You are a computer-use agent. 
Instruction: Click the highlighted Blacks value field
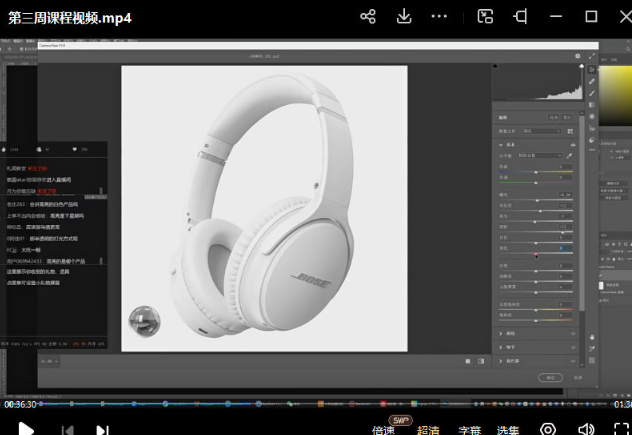[565, 248]
